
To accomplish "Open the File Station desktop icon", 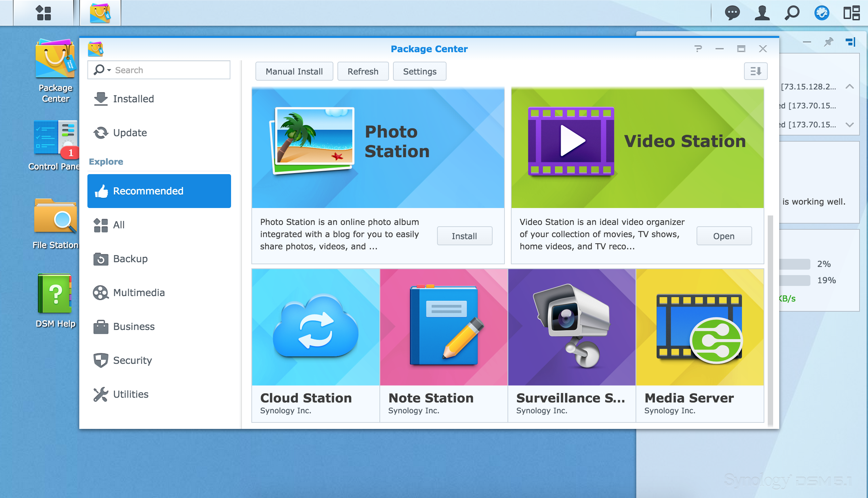I will tap(56, 224).
